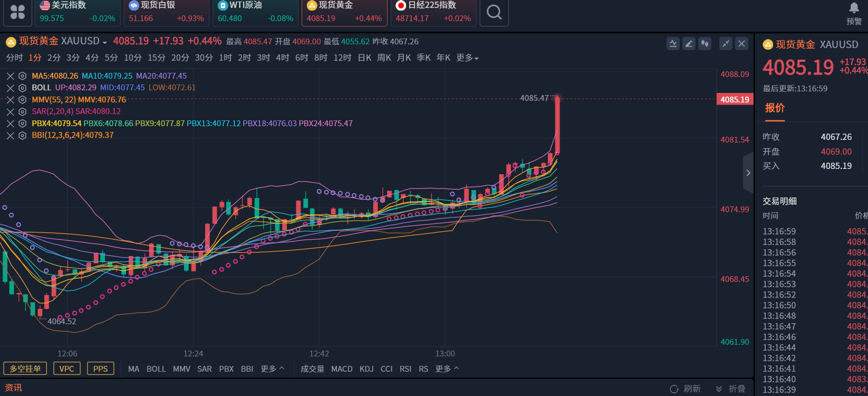The width and height of the screenshot is (868, 396).
Task: Click the 多空挂单 button
Action: [25, 369]
